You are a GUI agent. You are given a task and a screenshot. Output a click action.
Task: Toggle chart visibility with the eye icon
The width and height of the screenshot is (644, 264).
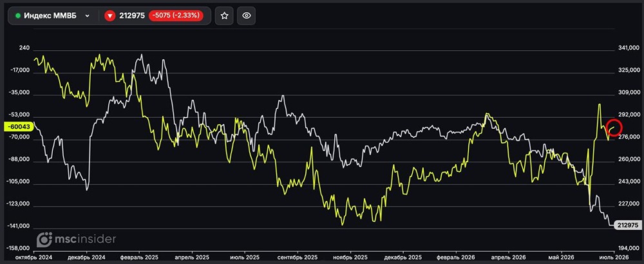click(x=247, y=16)
